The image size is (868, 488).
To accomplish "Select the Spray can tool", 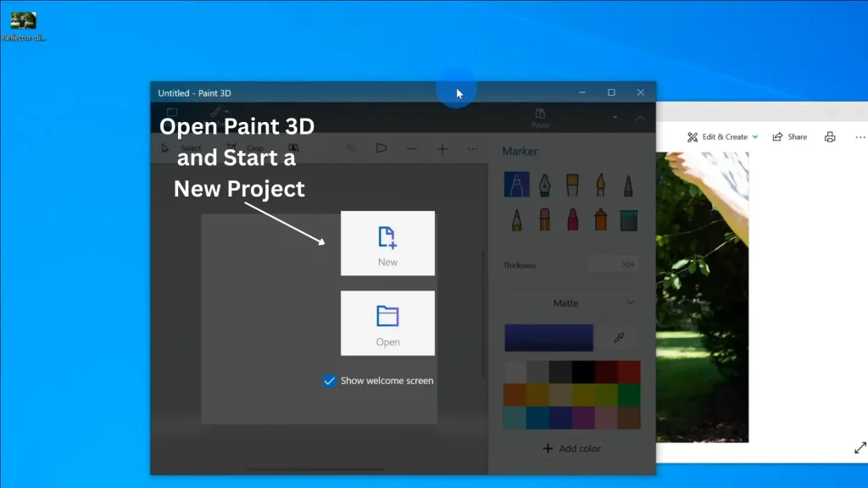I will tap(601, 219).
